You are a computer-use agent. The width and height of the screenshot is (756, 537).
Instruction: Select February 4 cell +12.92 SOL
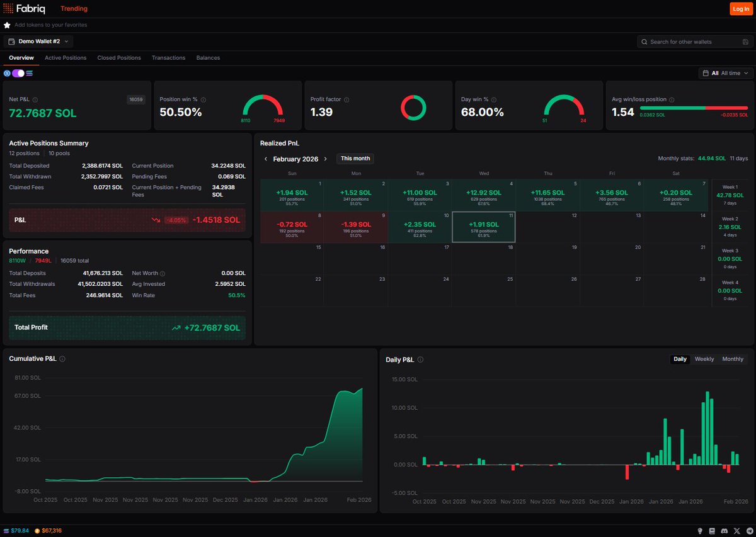(483, 195)
